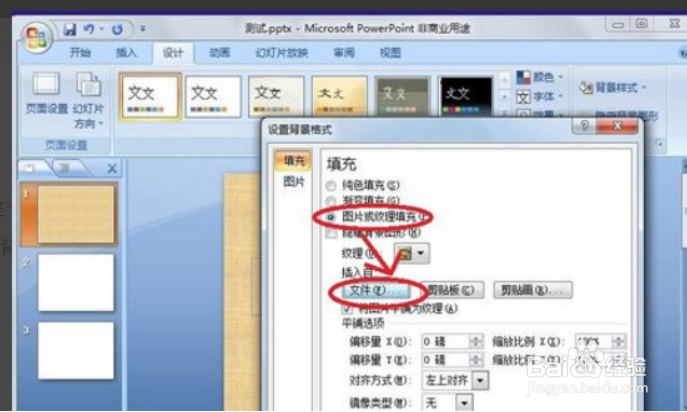Switch to the 动画 ribbon tab
The width and height of the screenshot is (687, 412).
[219, 53]
